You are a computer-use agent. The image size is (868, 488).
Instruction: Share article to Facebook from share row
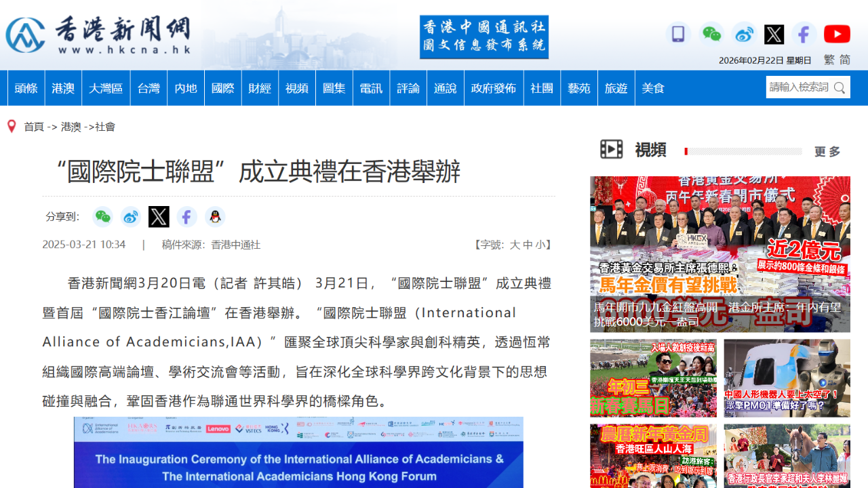186,217
